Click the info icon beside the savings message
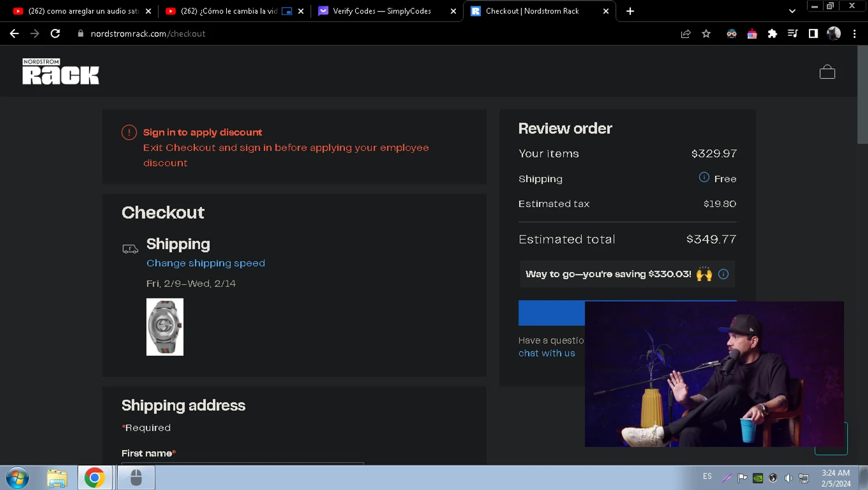Image resolution: width=868 pixels, height=490 pixels. click(723, 274)
